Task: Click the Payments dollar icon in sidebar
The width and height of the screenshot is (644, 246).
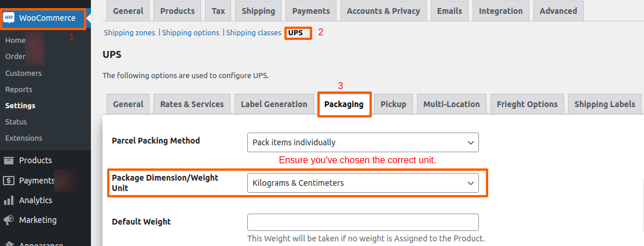Action: pos(9,181)
